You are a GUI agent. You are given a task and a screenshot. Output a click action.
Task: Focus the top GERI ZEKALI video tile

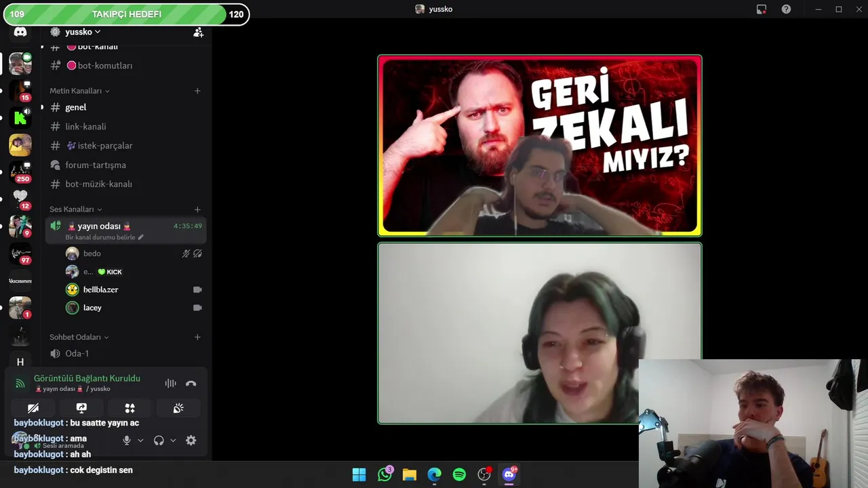pos(540,146)
